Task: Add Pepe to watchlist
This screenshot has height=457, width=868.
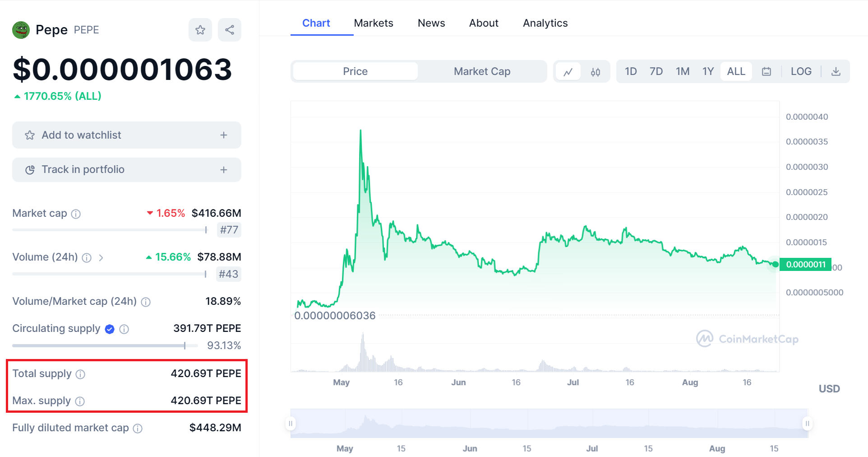Action: [126, 135]
